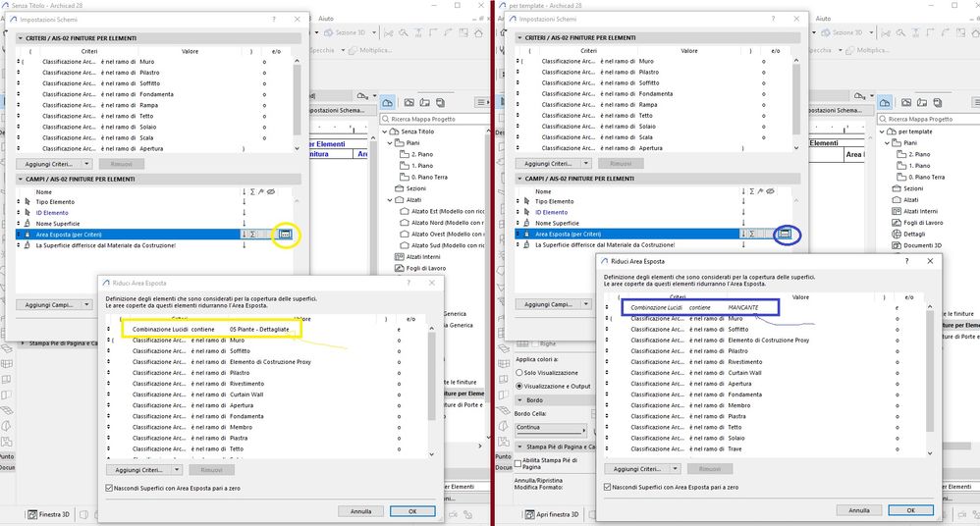Open Area Esposta options button in right window

pos(785,234)
